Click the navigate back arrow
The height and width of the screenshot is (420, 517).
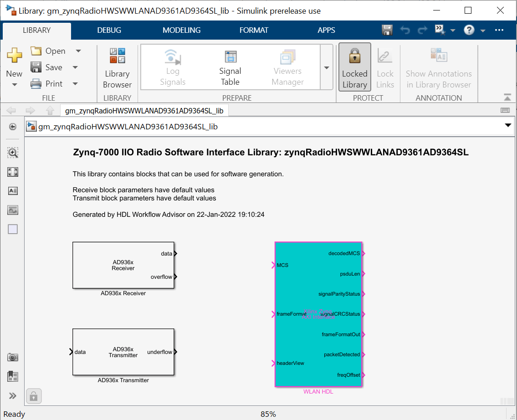pyautogui.click(x=11, y=110)
